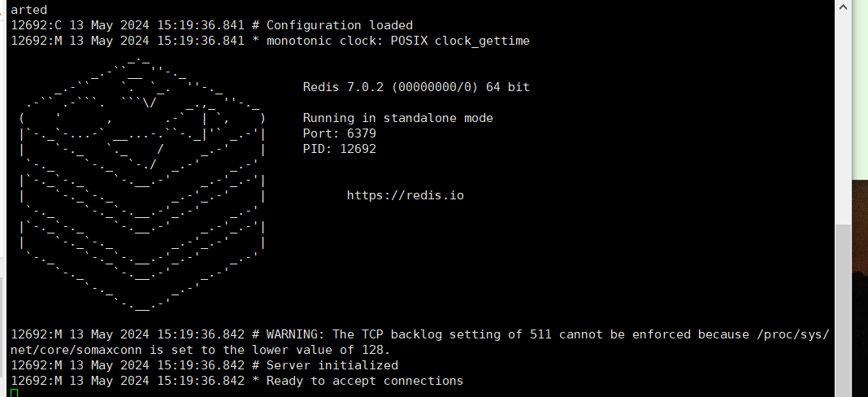Click the 'Port: 6379' line

click(x=340, y=133)
